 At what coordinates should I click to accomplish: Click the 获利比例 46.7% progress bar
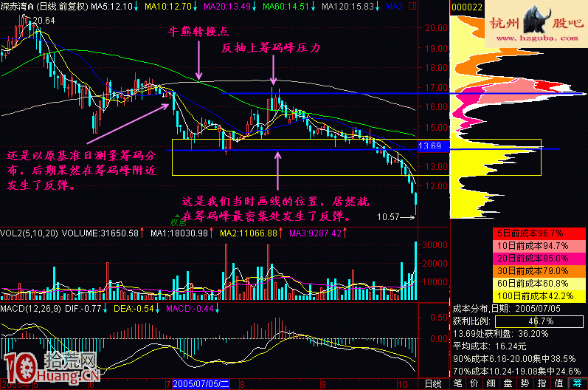point(539,321)
